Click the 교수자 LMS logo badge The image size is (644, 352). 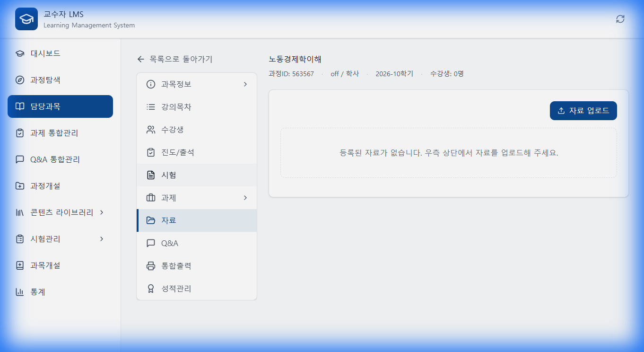(x=26, y=19)
